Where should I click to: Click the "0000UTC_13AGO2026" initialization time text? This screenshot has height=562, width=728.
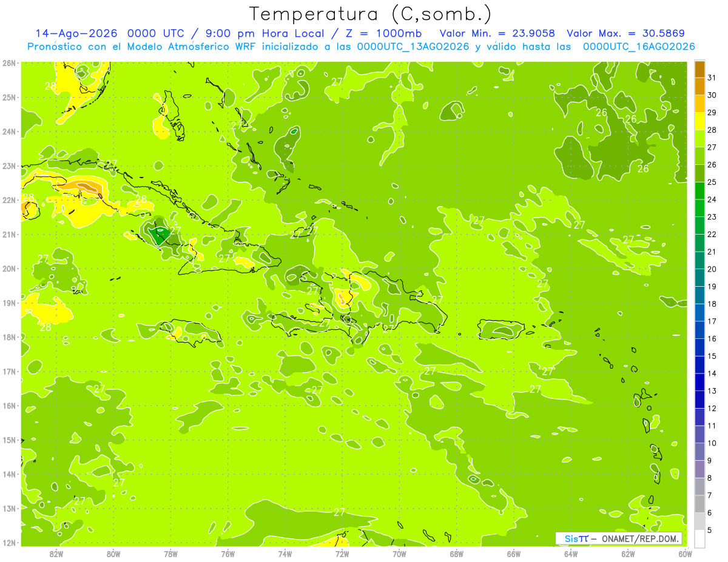coord(413,47)
